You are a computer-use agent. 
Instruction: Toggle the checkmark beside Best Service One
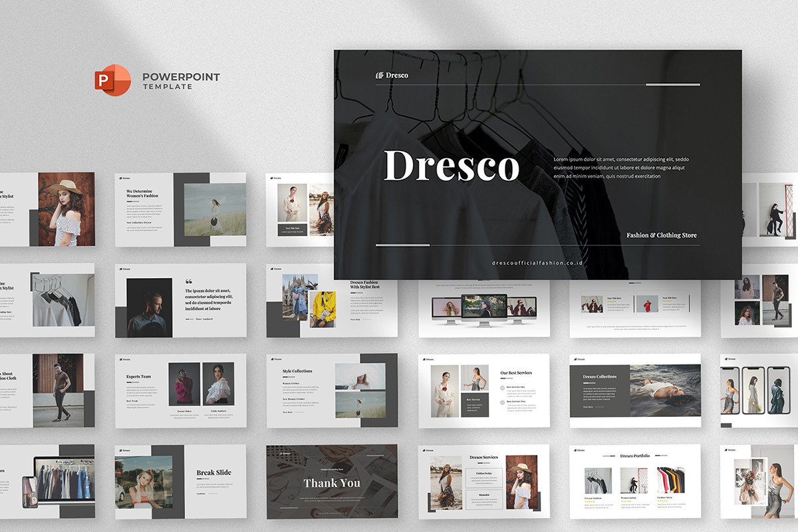(502, 388)
